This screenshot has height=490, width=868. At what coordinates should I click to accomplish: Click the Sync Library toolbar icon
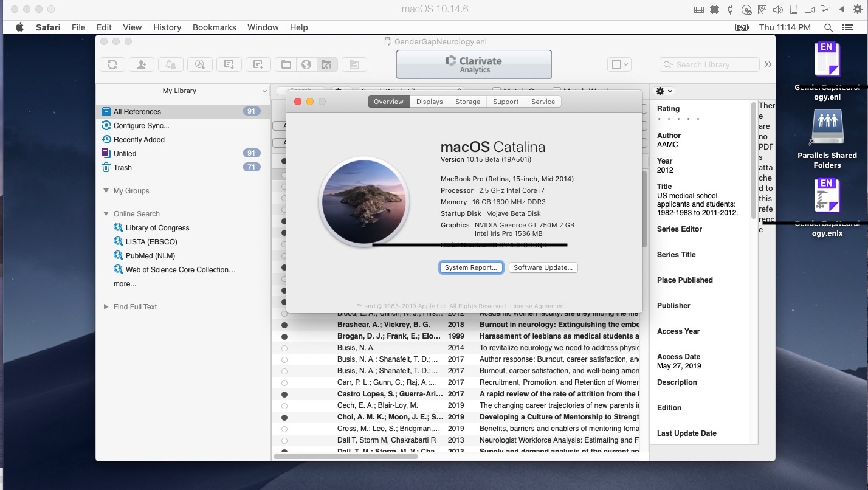click(112, 64)
